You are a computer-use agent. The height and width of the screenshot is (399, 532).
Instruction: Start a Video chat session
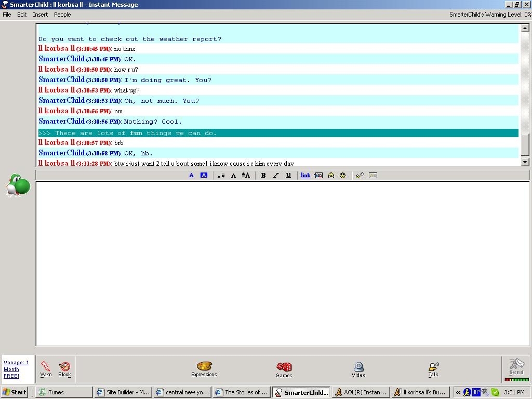pos(358,369)
